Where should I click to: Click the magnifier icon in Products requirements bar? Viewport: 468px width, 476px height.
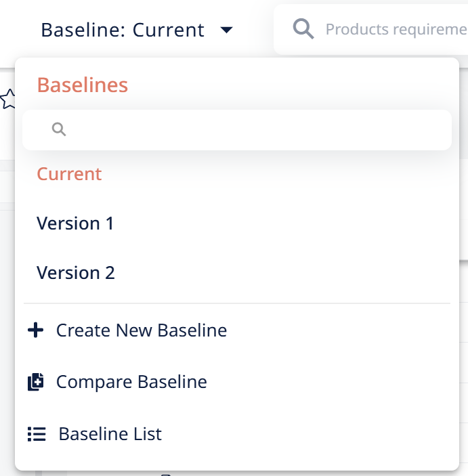[x=303, y=29]
